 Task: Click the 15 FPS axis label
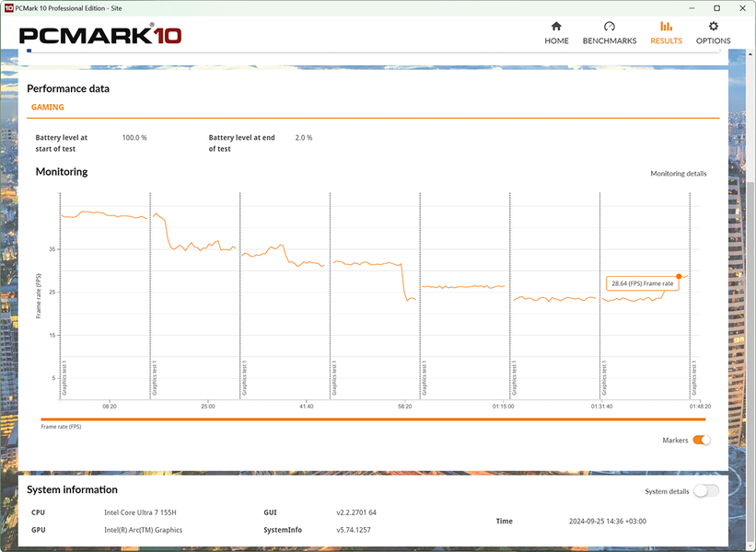click(x=52, y=335)
